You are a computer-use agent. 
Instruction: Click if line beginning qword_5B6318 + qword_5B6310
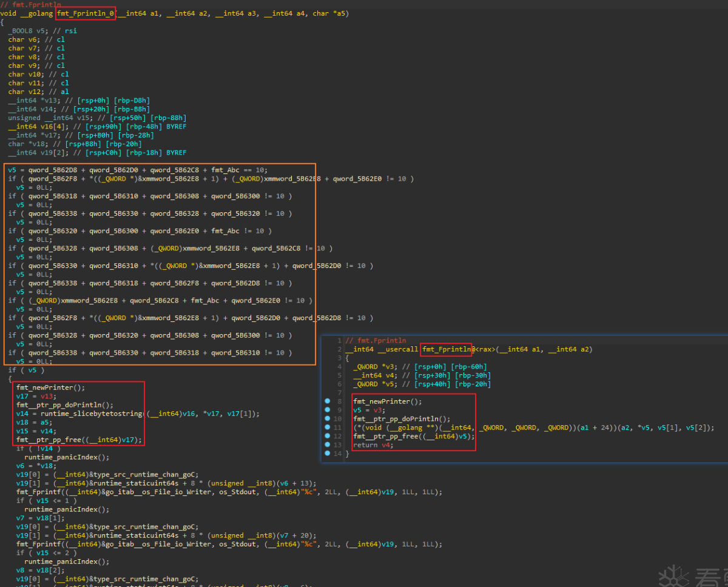(x=150, y=196)
